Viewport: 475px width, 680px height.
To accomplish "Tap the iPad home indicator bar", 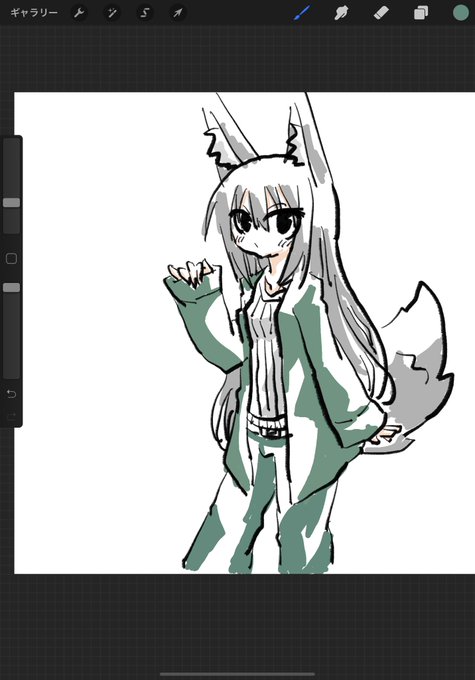I will [x=237, y=674].
